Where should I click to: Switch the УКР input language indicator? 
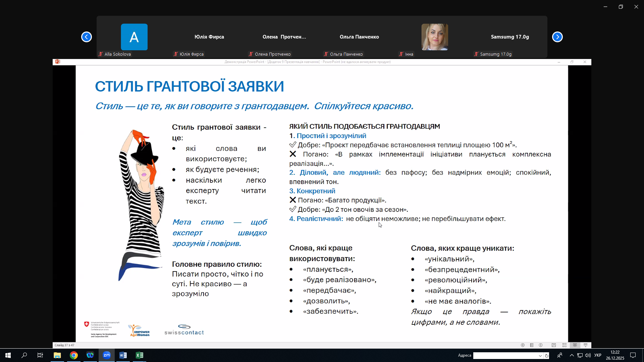(x=598, y=355)
